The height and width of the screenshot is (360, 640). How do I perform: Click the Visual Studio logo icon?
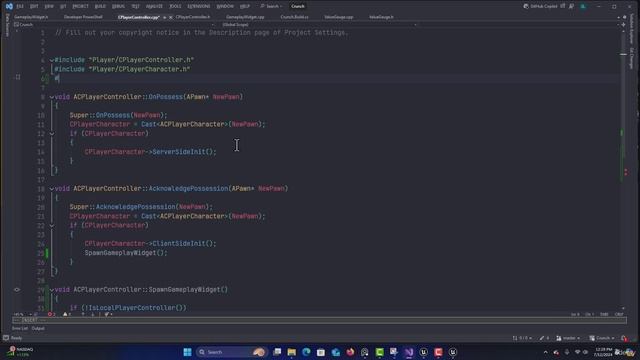[x=9, y=6]
